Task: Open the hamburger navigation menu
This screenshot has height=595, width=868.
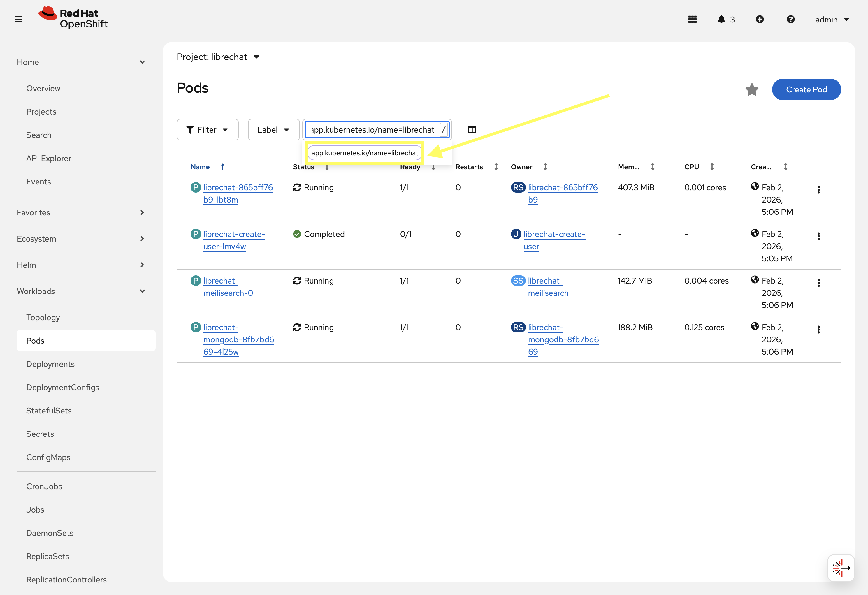Action: [18, 19]
